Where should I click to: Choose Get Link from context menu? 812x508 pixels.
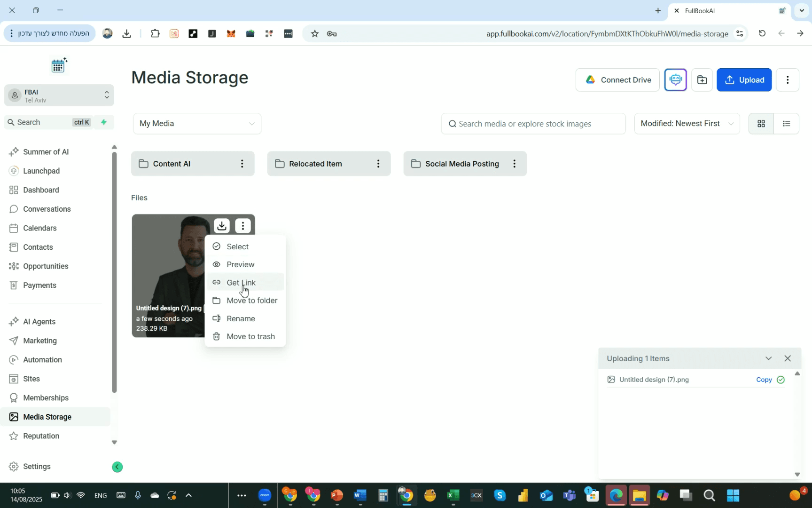tap(245, 282)
